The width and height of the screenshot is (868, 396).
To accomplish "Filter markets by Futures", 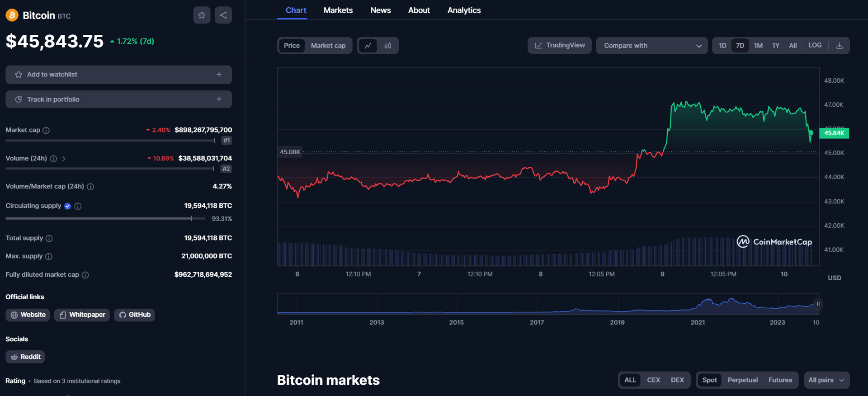I will (780, 380).
